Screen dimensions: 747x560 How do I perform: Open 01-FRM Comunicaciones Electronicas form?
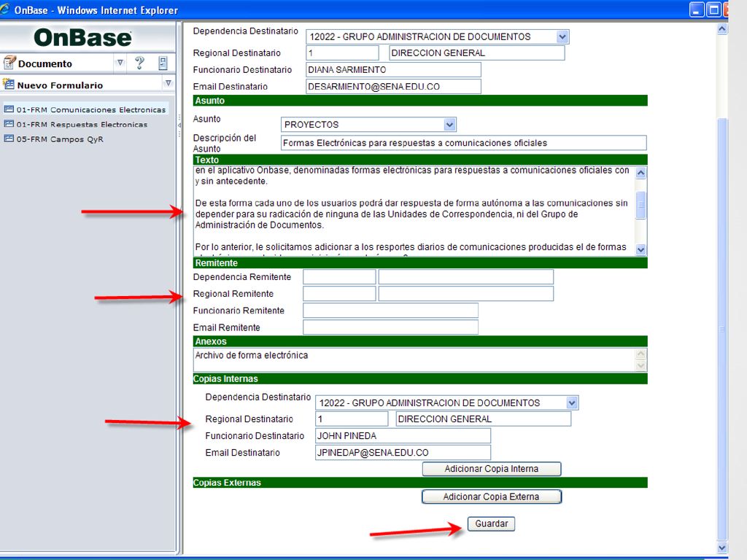click(x=91, y=109)
